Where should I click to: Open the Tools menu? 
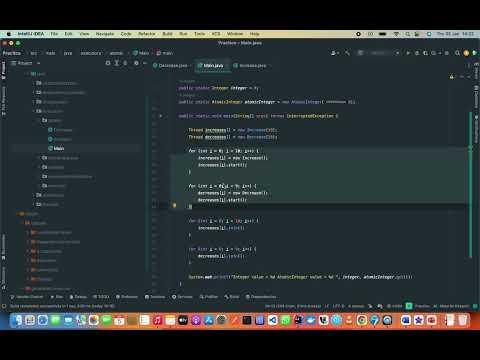[x=199, y=34]
